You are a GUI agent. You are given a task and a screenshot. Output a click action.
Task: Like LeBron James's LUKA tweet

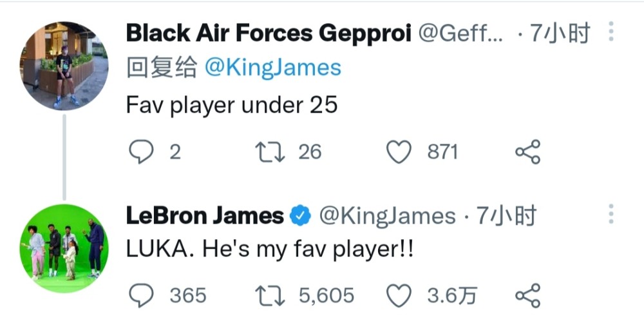coord(399,295)
